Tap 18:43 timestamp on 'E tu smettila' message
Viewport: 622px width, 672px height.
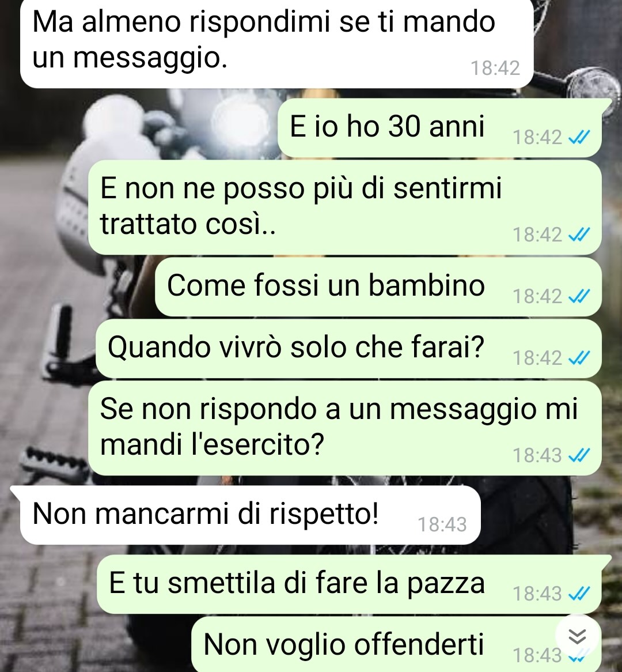[x=537, y=594]
